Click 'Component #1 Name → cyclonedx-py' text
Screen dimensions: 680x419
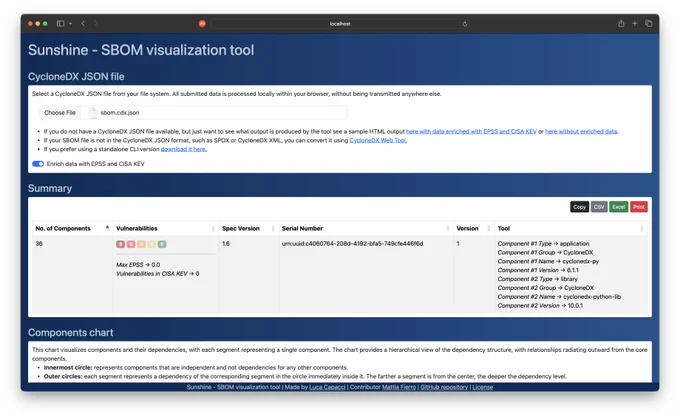(548, 262)
